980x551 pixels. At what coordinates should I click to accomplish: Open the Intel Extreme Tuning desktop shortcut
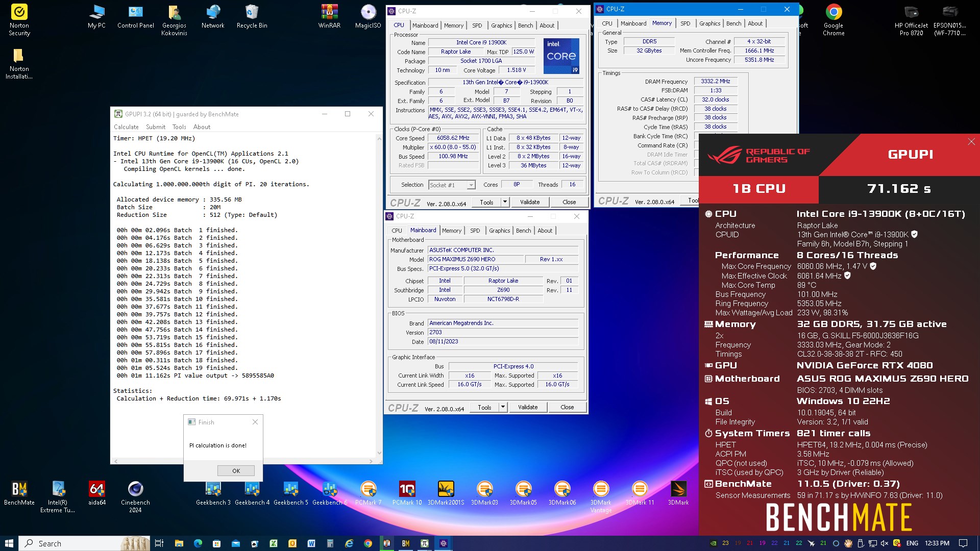click(58, 497)
